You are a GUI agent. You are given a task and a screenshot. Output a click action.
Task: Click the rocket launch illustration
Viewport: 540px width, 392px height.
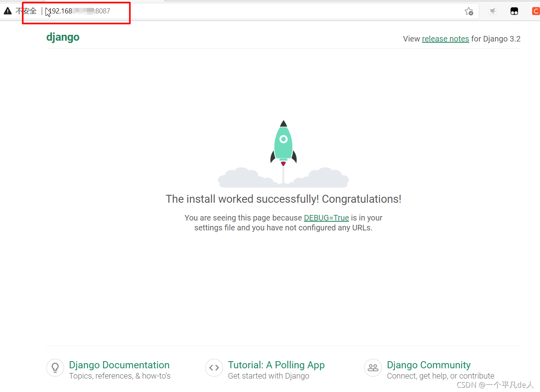283,154
